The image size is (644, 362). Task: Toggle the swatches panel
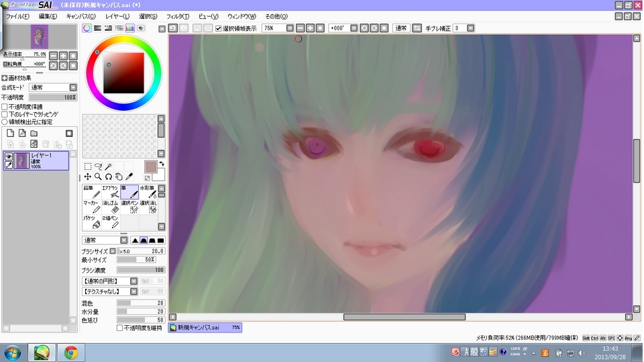(x=129, y=28)
